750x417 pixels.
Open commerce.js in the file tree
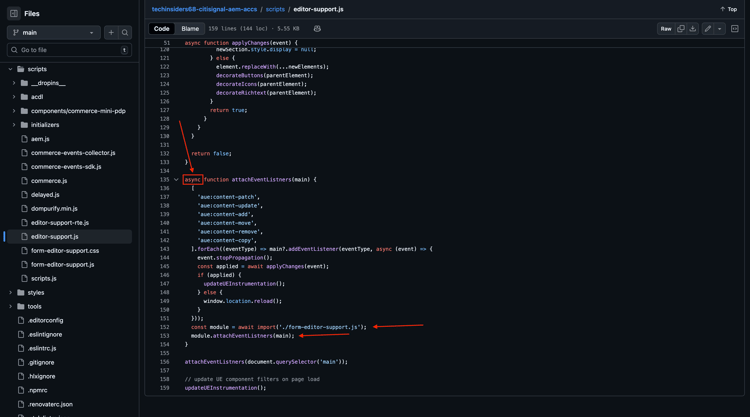49,181
